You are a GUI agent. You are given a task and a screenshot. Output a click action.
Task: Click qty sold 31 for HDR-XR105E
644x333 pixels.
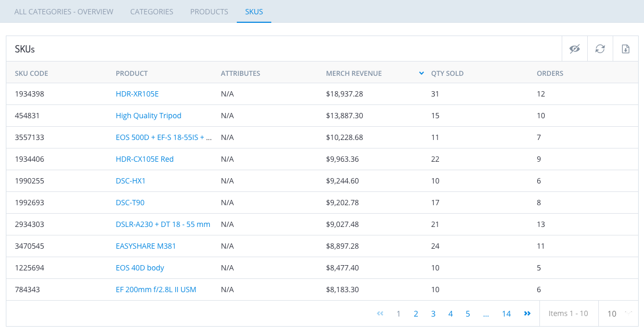click(435, 94)
